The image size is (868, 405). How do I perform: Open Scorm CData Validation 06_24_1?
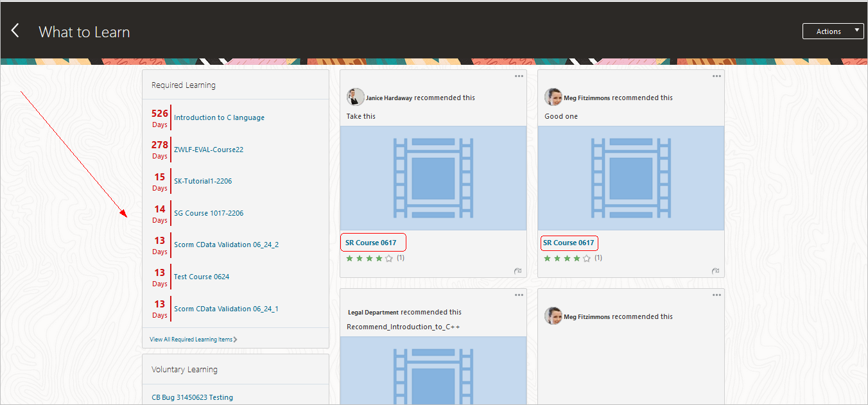(x=226, y=309)
